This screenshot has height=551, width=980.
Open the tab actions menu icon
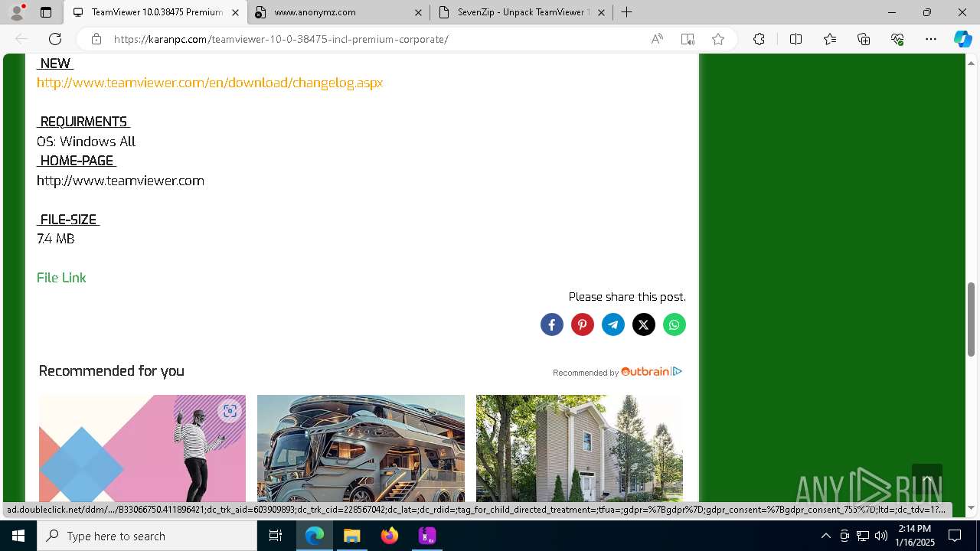point(46,12)
